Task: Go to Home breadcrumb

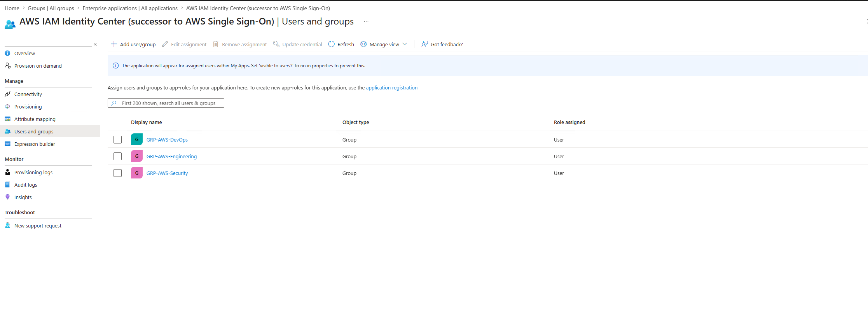Action: (12, 8)
